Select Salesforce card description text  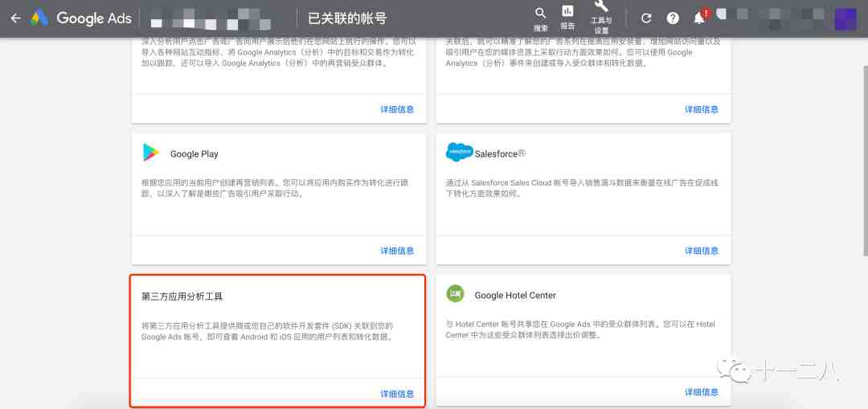click(x=582, y=188)
